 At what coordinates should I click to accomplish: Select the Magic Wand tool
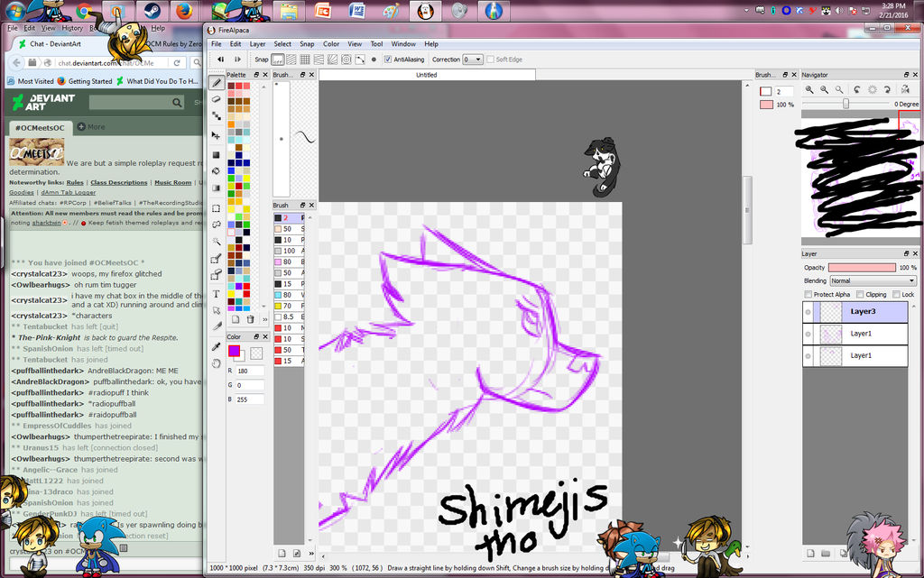(217, 242)
